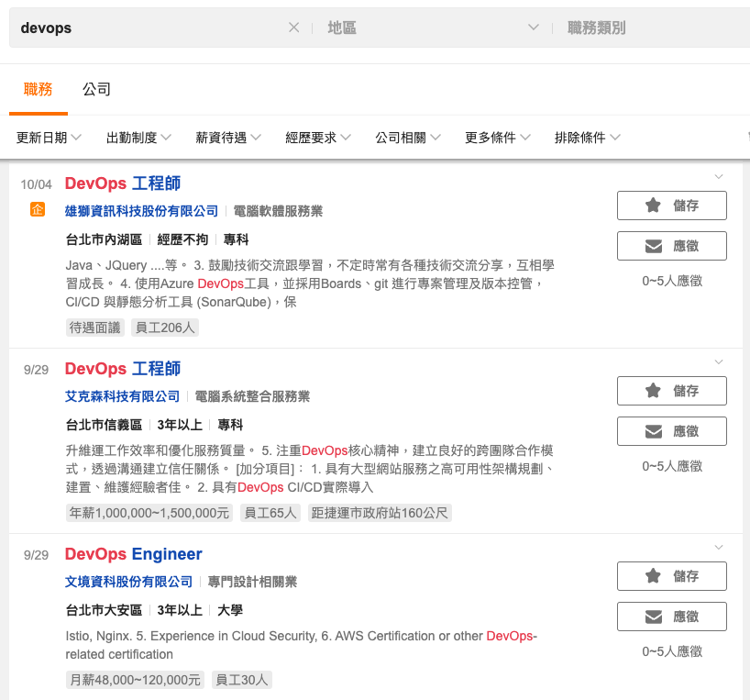Screen dimensions: 750x700
Task: Apply to 文境資科 job with 應徵
Action: 671,617
